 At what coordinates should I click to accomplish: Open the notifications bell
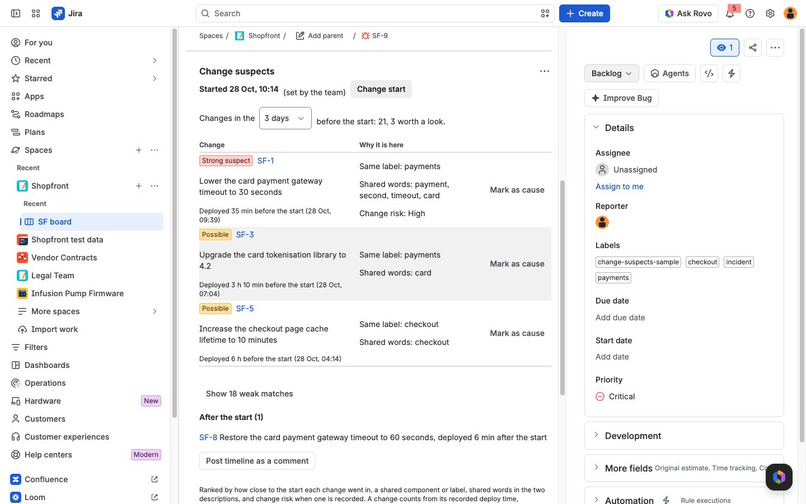730,13
